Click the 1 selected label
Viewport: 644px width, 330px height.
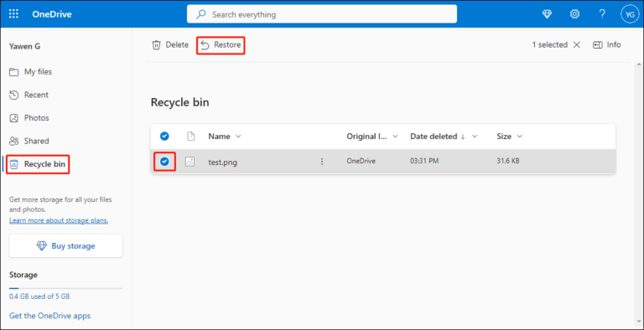tap(550, 44)
